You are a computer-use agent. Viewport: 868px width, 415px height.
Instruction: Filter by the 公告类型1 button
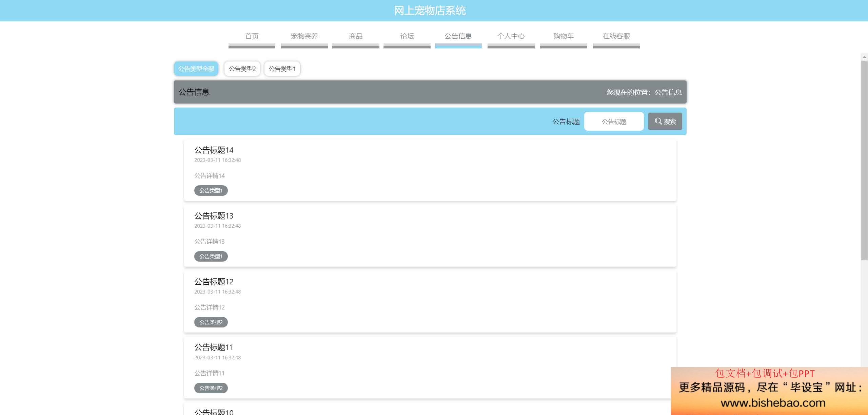(x=282, y=69)
